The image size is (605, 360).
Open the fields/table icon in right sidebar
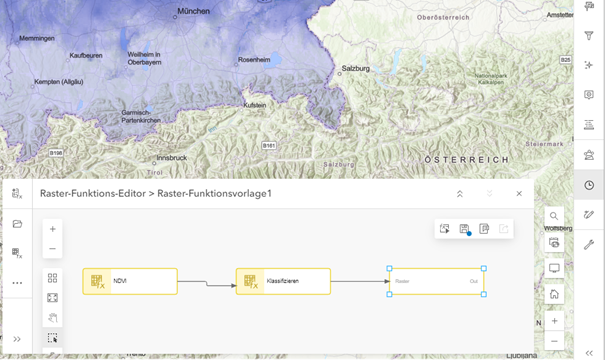(589, 125)
